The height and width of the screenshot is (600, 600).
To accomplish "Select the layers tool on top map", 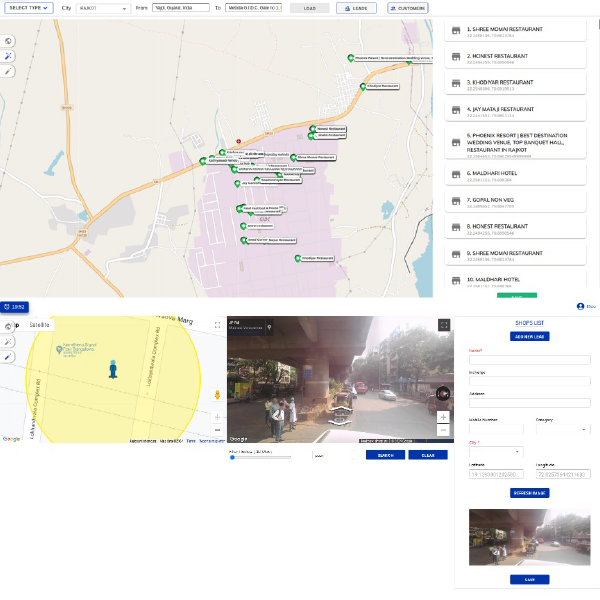I will click(9, 41).
